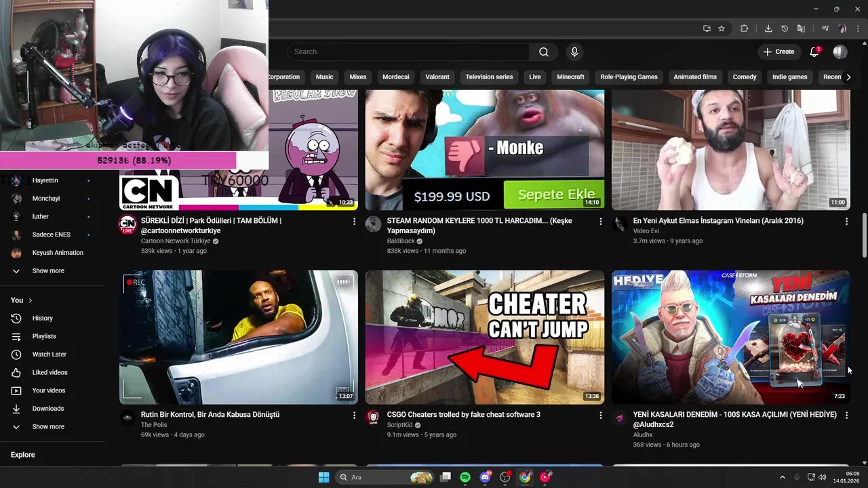The image size is (868, 488).
Task: Show hidden system tray icons
Action: pyautogui.click(x=782, y=477)
